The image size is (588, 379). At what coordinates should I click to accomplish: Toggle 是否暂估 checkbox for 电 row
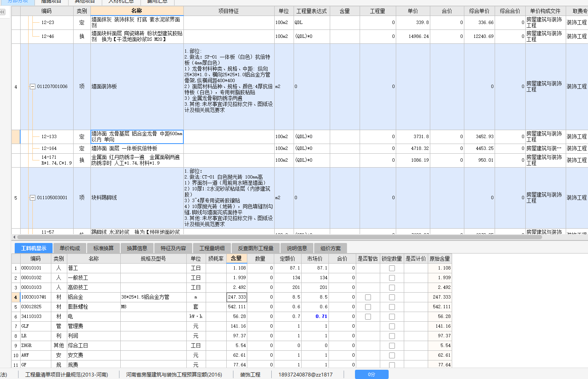[x=368, y=317]
